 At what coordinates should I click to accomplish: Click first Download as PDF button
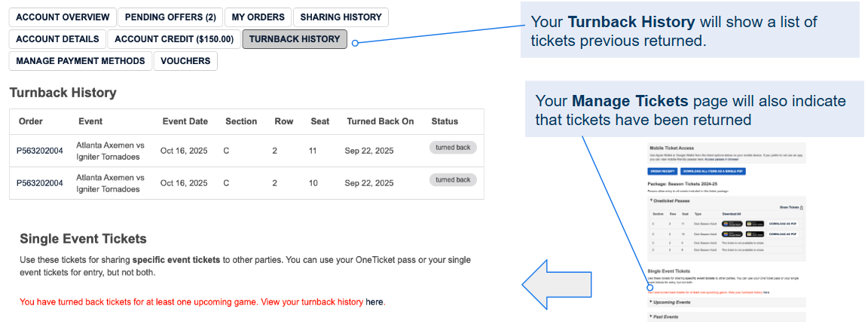point(783,224)
